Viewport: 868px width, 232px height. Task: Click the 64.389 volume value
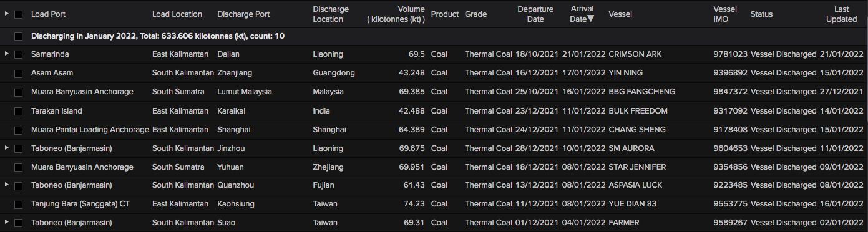point(412,130)
